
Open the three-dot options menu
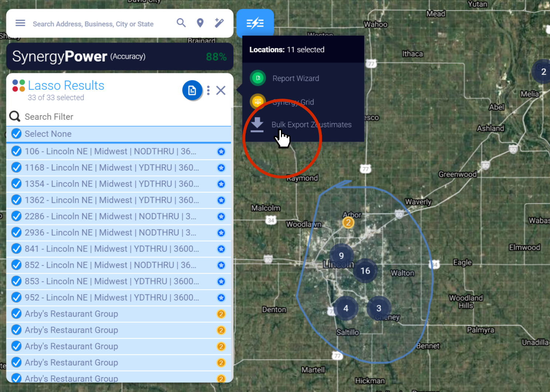208,91
